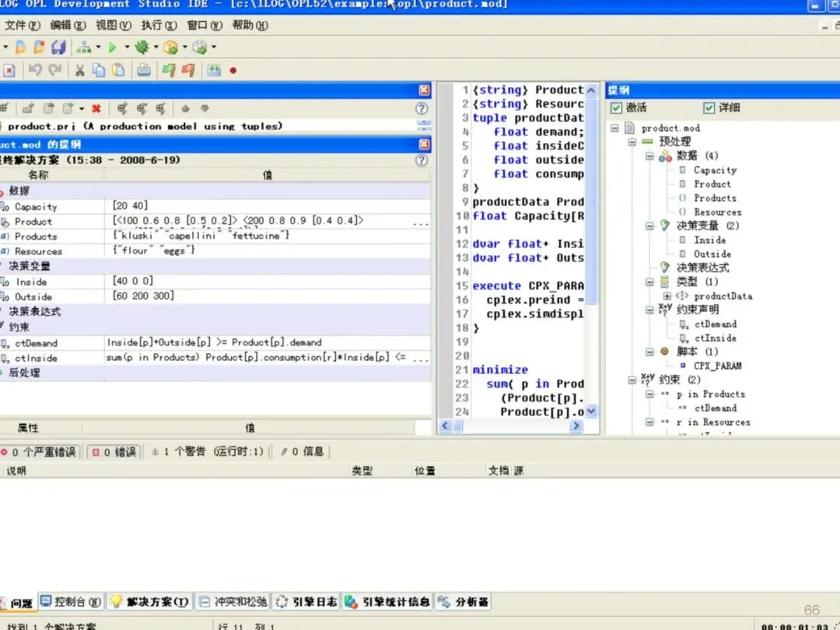This screenshot has height=630, width=840.
Task: Toggle the 0 信息 filter
Action: click(302, 452)
